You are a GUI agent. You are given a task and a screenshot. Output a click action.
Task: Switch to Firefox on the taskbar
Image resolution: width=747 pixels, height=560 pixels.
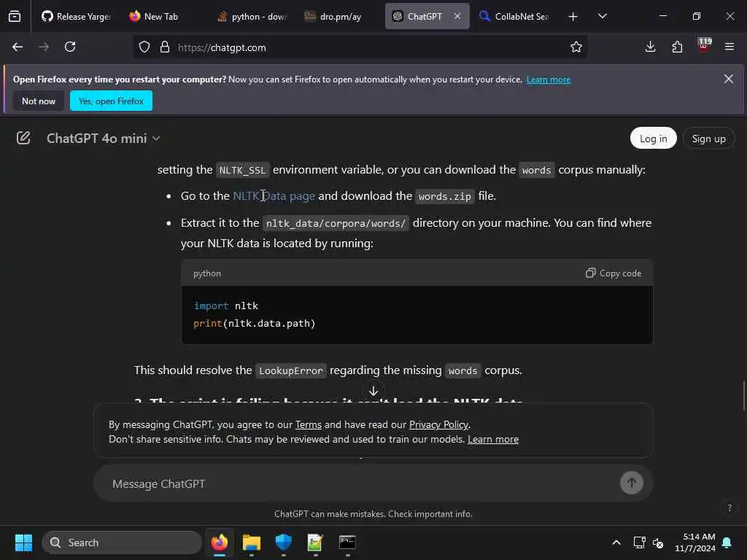[219, 542]
